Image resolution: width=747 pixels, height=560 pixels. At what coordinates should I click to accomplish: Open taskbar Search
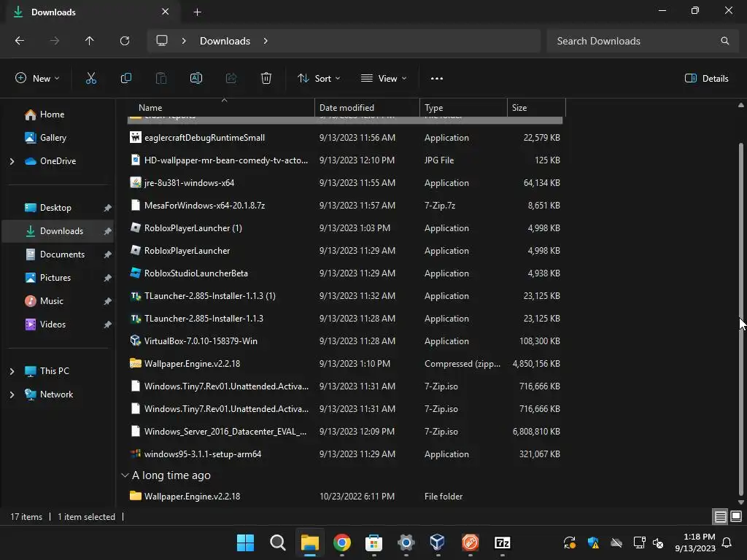click(278, 542)
